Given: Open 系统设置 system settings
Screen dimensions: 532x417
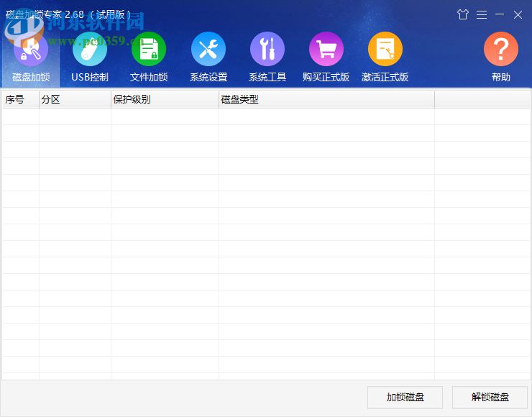Looking at the screenshot, I should [208, 58].
